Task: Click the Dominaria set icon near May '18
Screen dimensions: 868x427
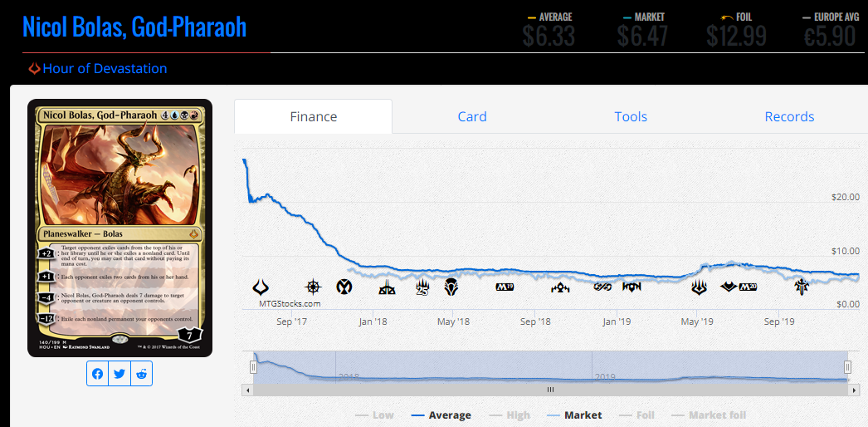Action: [x=451, y=287]
